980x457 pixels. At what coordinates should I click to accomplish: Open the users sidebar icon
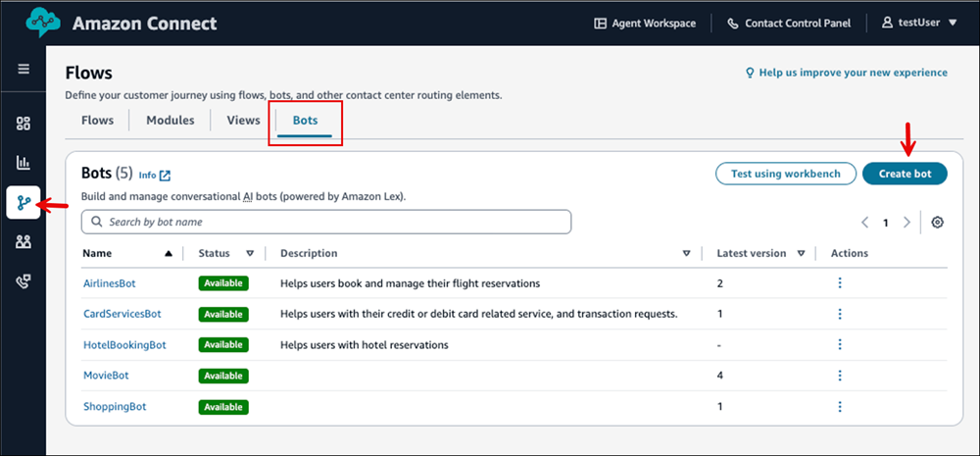coord(24,241)
